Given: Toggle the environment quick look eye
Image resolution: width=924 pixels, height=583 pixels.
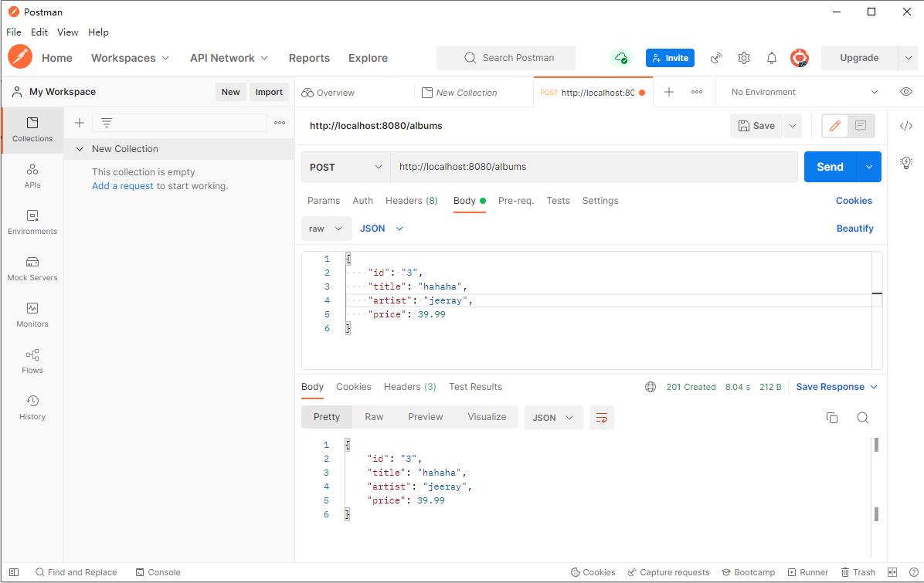Looking at the screenshot, I should pyautogui.click(x=905, y=92).
